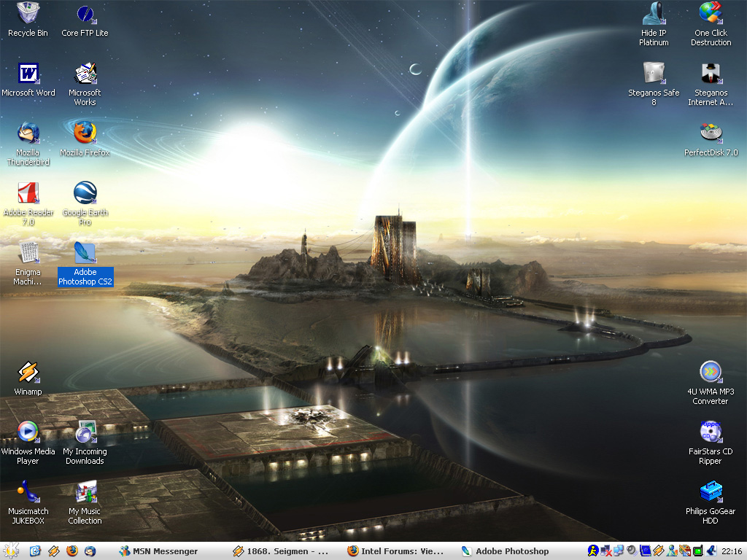
Task: Open the Philips GoGear HDD shortcut
Action: [x=711, y=492]
